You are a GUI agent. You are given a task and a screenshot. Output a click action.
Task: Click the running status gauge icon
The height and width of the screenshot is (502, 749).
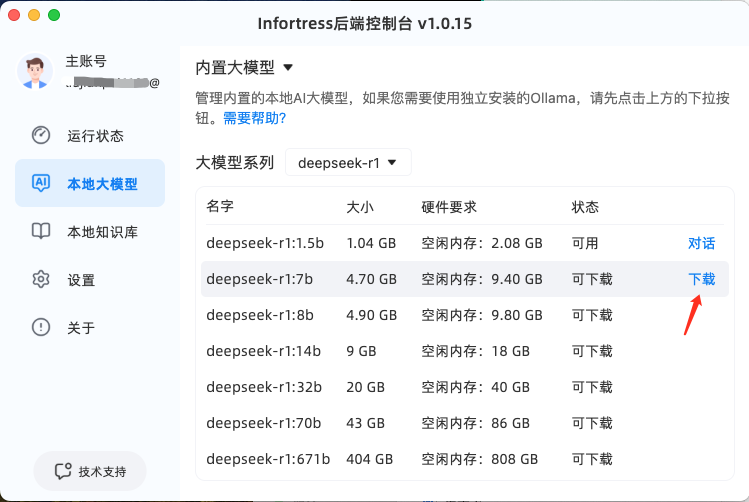(x=41, y=135)
